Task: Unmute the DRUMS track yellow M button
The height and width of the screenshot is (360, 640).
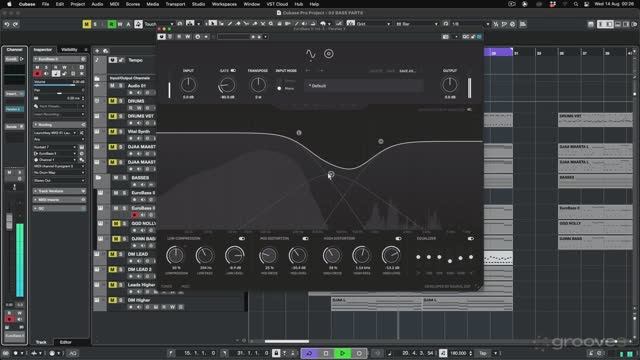Action: (112, 101)
